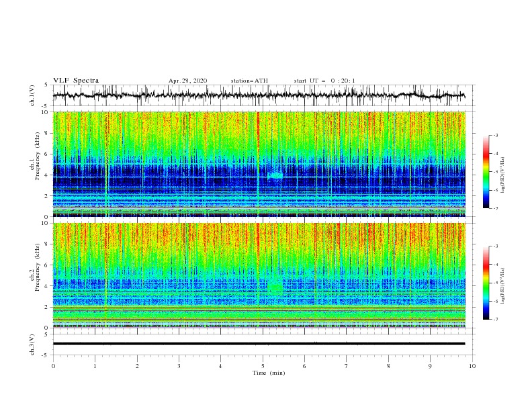
Task: Click the ch.1 "Frequency (kHz)" axis label
Action: tap(38, 156)
